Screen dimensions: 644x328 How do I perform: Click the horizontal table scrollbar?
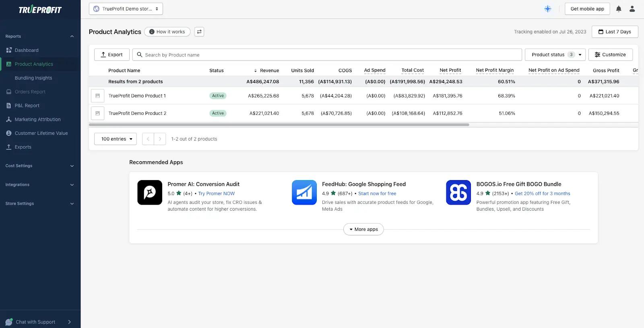point(279,125)
